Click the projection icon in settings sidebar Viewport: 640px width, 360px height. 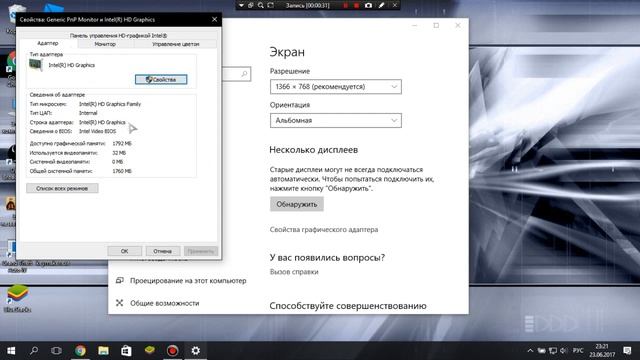[x=120, y=280]
